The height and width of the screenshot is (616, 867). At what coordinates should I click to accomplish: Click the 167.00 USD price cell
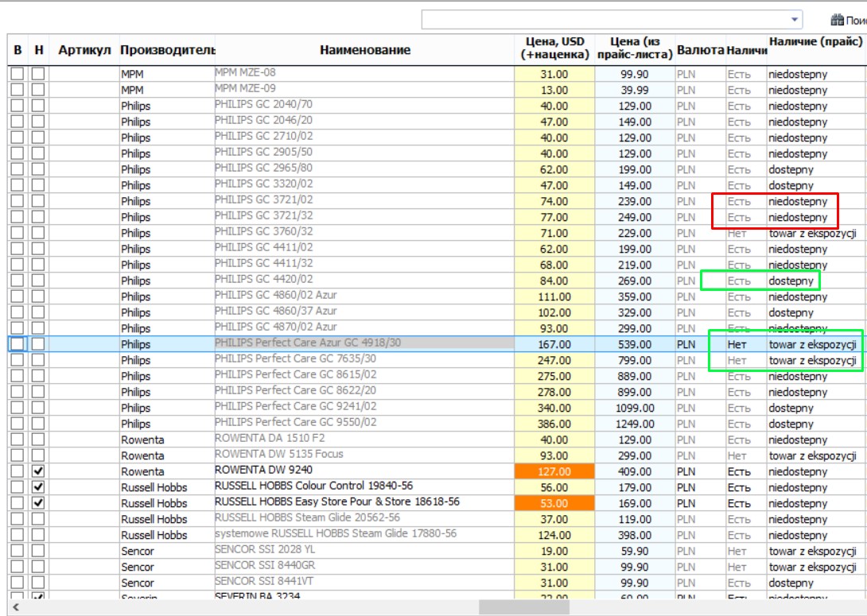pos(554,344)
